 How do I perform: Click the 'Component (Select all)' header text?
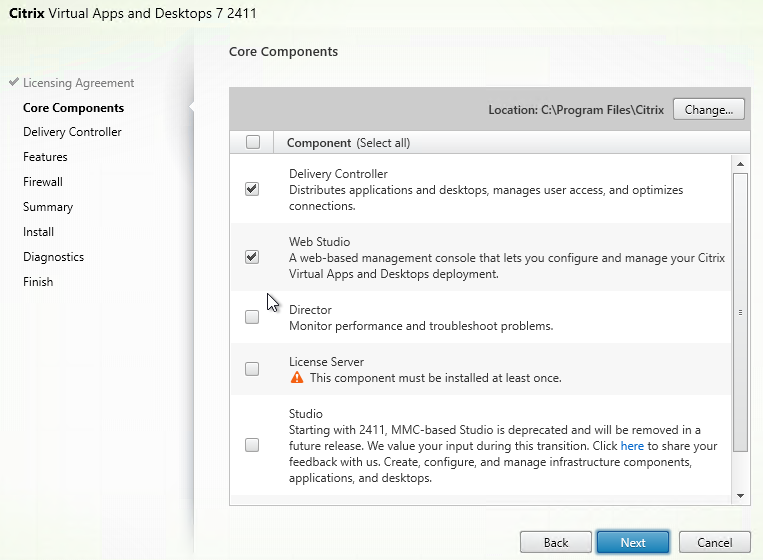coord(348,143)
